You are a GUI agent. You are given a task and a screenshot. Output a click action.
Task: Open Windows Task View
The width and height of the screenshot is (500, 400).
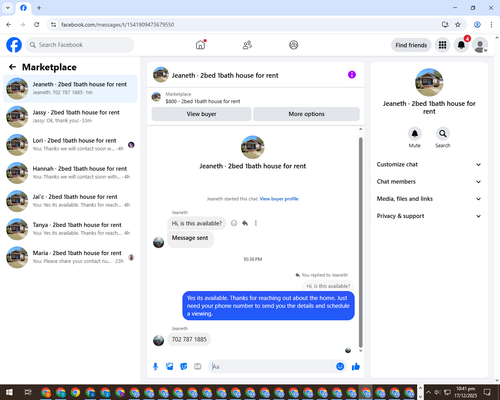tap(28, 392)
